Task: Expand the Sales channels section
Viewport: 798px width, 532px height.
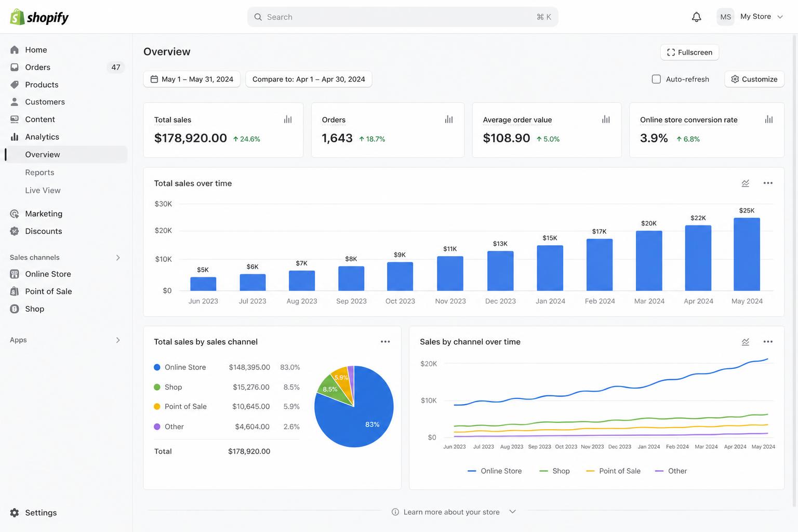Action: (x=118, y=258)
